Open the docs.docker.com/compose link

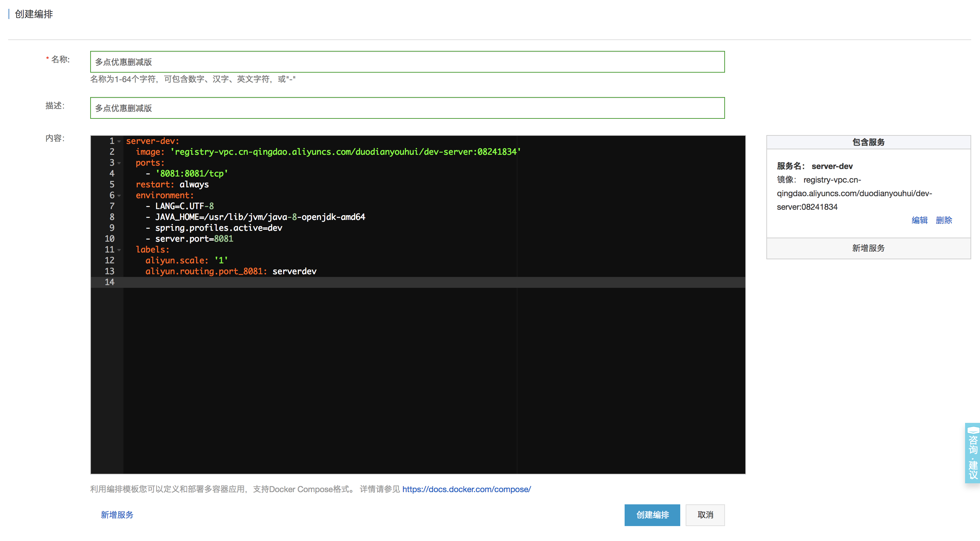pos(466,489)
